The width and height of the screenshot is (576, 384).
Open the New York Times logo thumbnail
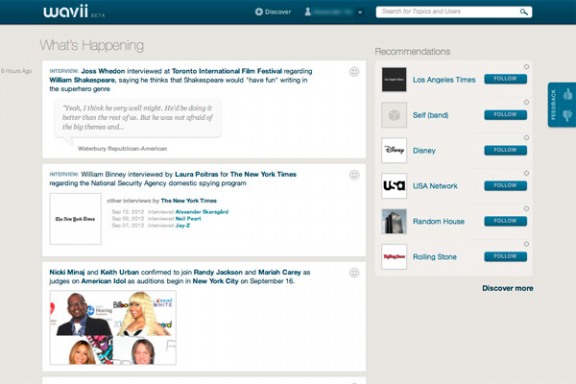tap(75, 219)
